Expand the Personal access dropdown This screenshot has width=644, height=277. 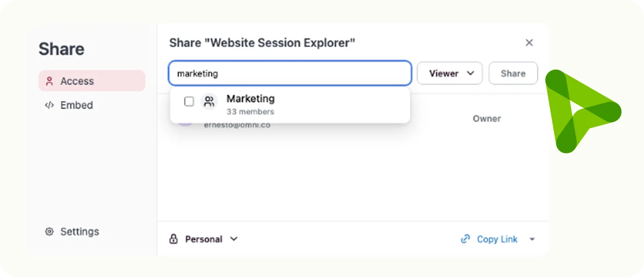(x=204, y=239)
